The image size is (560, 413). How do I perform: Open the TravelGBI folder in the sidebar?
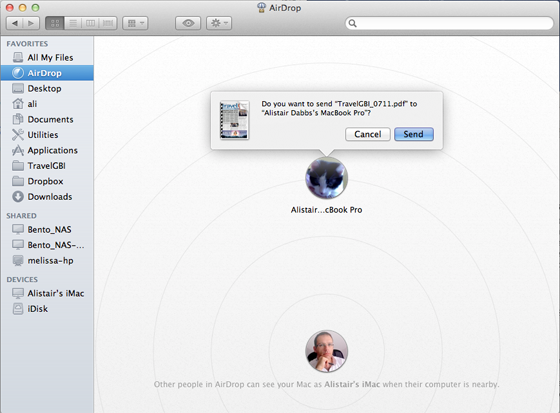[x=47, y=166]
